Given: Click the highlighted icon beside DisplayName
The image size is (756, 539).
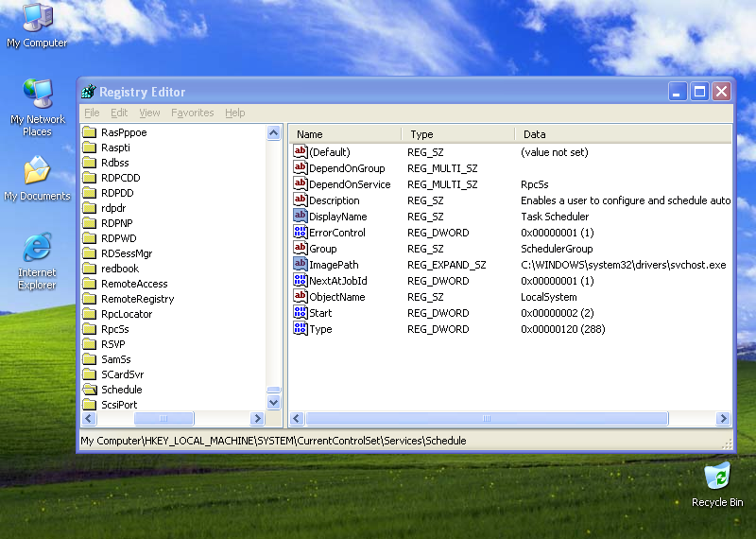Looking at the screenshot, I should (x=300, y=217).
